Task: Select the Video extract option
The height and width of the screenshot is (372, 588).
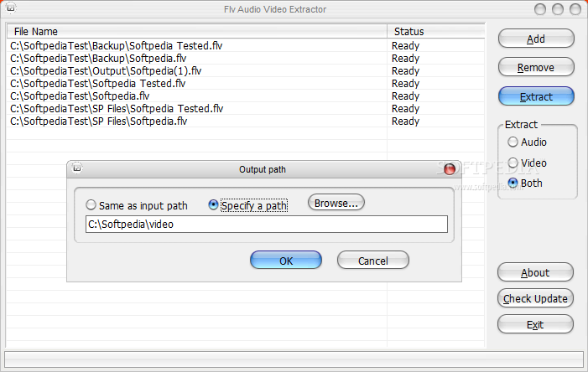Action: click(528, 163)
